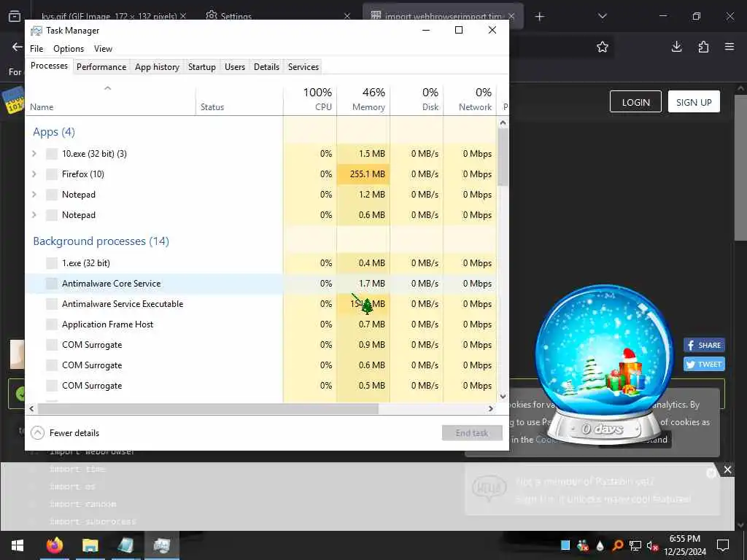Click the vertical scrollbar in process list
Screen dimensions: 747x560
click(x=503, y=157)
